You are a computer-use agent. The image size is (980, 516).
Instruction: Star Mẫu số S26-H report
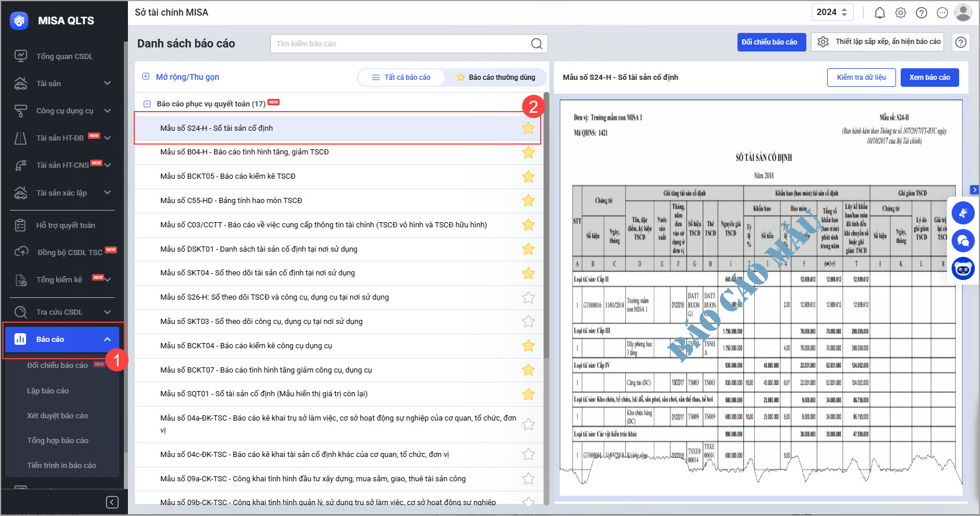(x=528, y=297)
